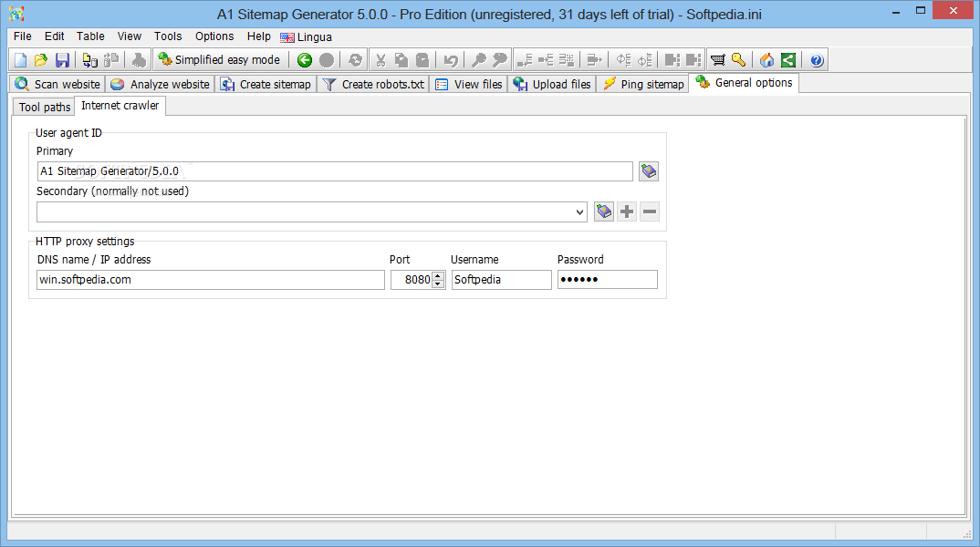Screen dimensions: 980x547
Task: Add a secondary user agent with plus button
Action: pos(627,212)
